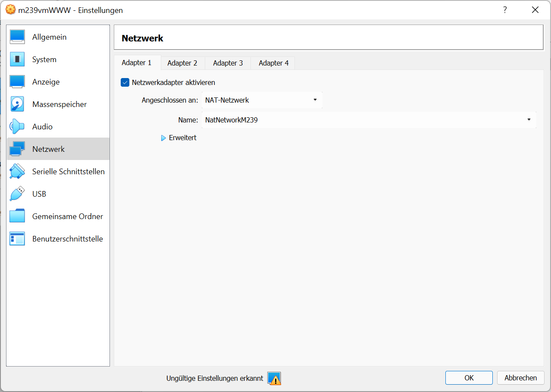This screenshot has width=551, height=392.
Task: Click the Gemeinsame Ordner folder icon
Action: (17, 216)
